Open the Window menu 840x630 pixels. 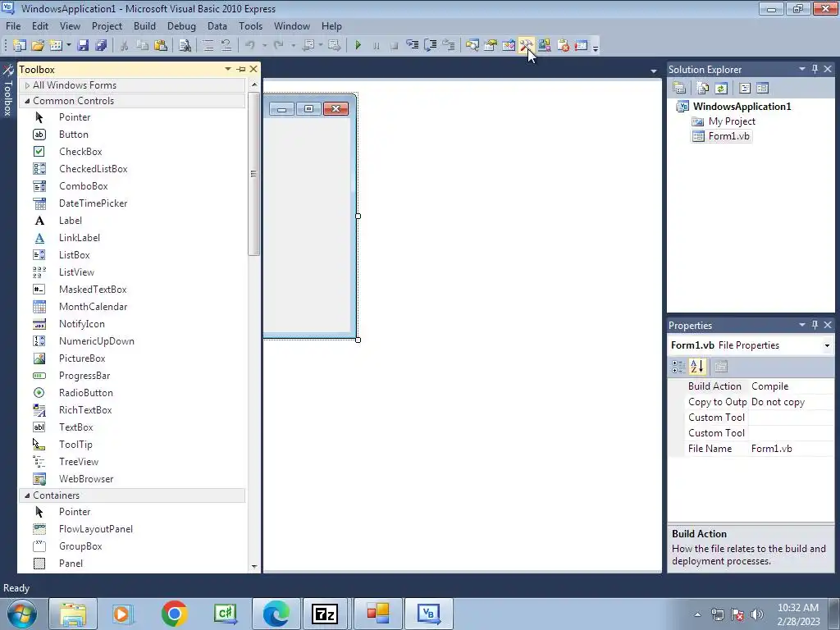tap(292, 25)
